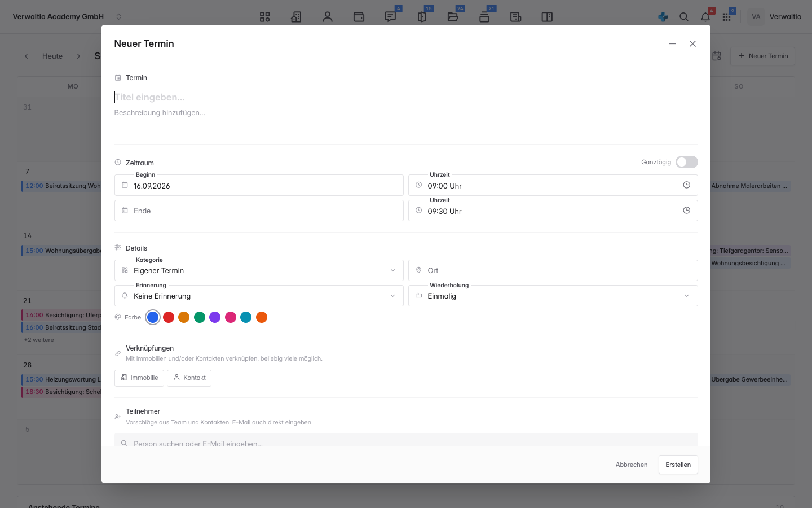The width and height of the screenshot is (812, 508).
Task: Select the cyan color swatch
Action: tap(246, 317)
